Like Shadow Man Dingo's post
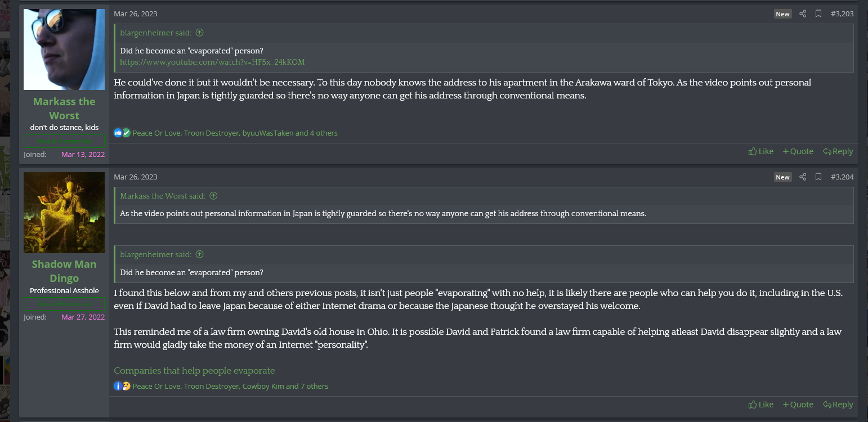 tap(760, 405)
